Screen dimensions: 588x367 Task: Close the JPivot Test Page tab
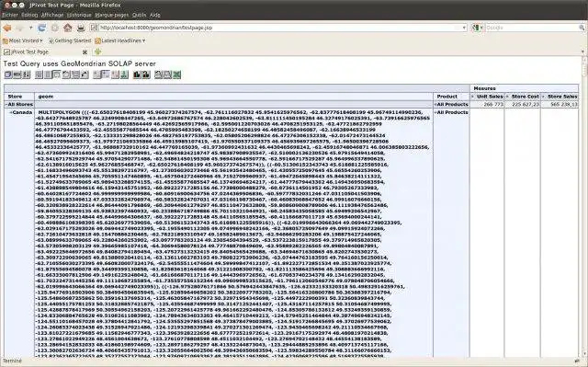pos(85,52)
